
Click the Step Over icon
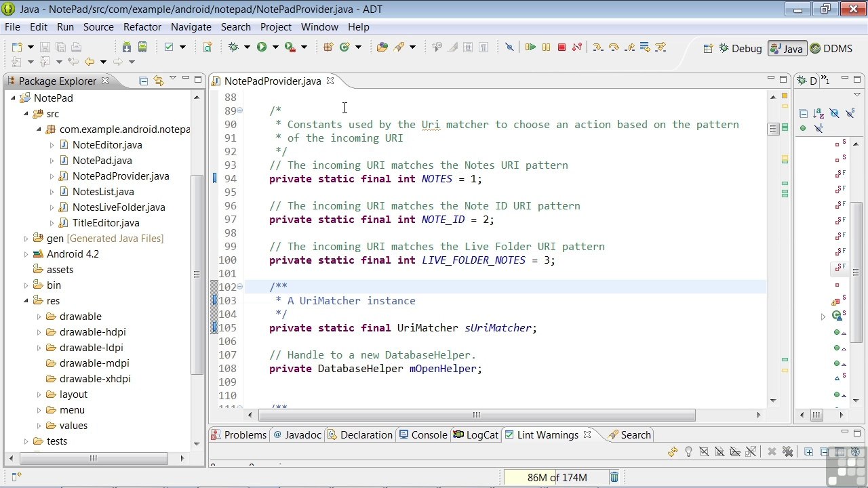pos(614,47)
